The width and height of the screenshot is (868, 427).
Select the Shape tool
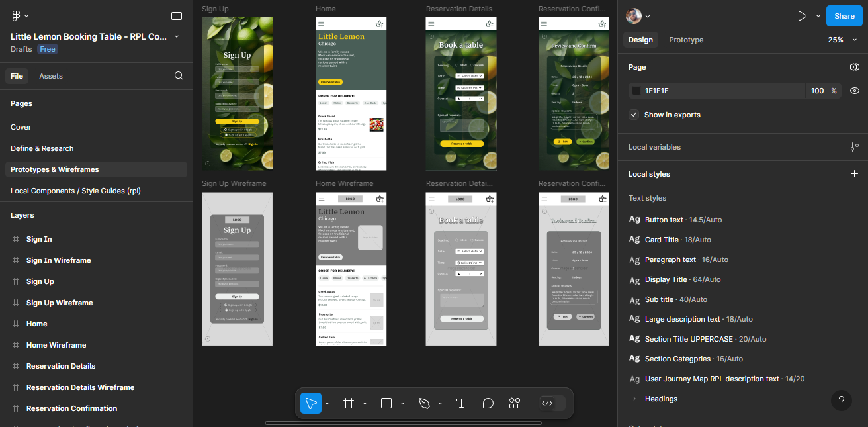pos(386,403)
